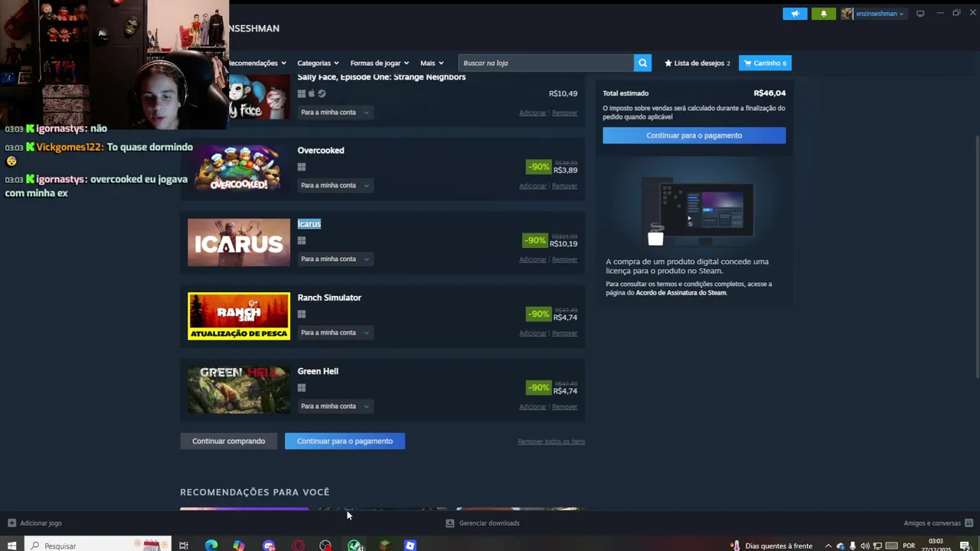Click Gerenciar downloads label
The image size is (980, 551).
(489, 523)
